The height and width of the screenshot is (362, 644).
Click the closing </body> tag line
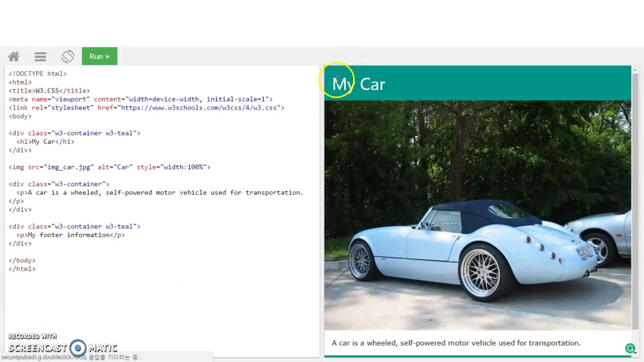click(x=22, y=260)
